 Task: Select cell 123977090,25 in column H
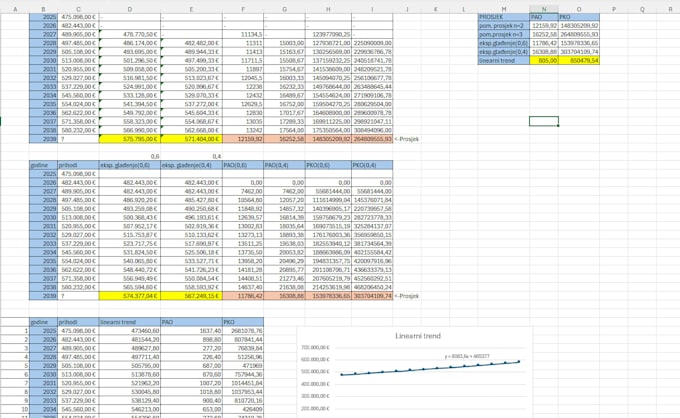point(328,34)
